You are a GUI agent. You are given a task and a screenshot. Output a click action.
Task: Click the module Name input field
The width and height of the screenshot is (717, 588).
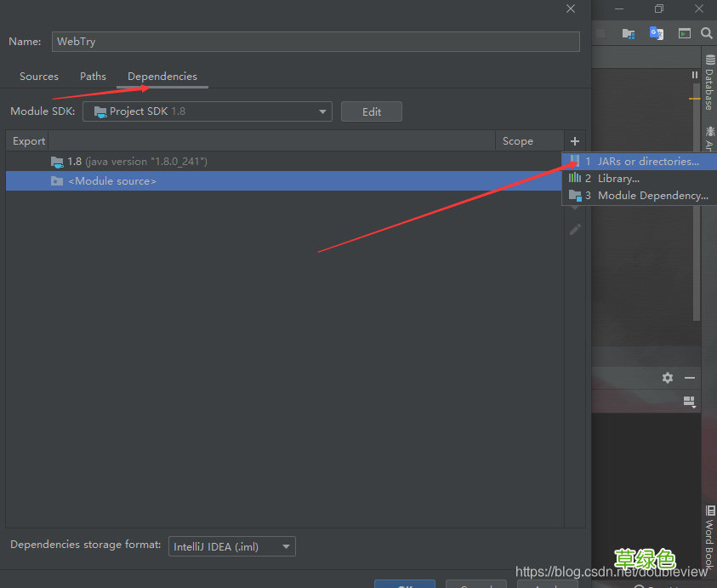(316, 42)
